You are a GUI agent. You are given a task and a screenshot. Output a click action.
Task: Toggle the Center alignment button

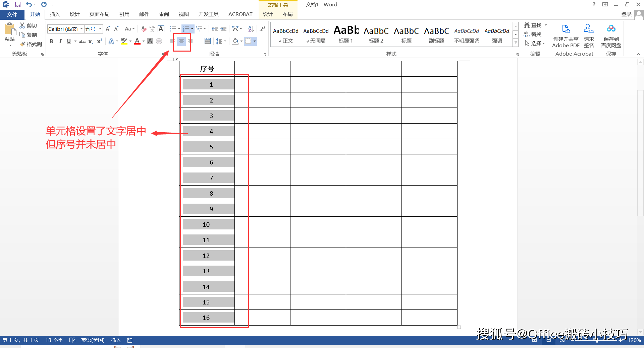(181, 41)
